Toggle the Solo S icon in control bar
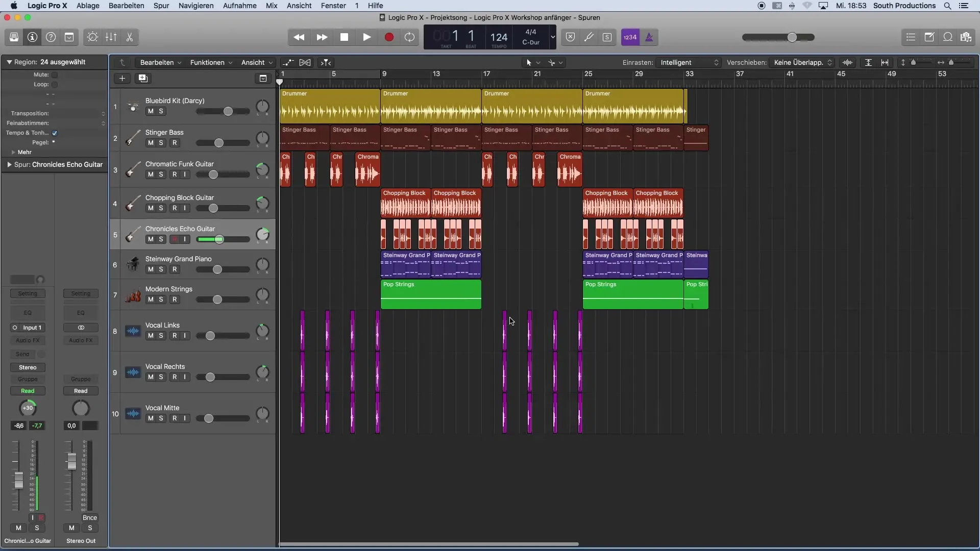Viewport: 980px width, 551px height. 607,37
